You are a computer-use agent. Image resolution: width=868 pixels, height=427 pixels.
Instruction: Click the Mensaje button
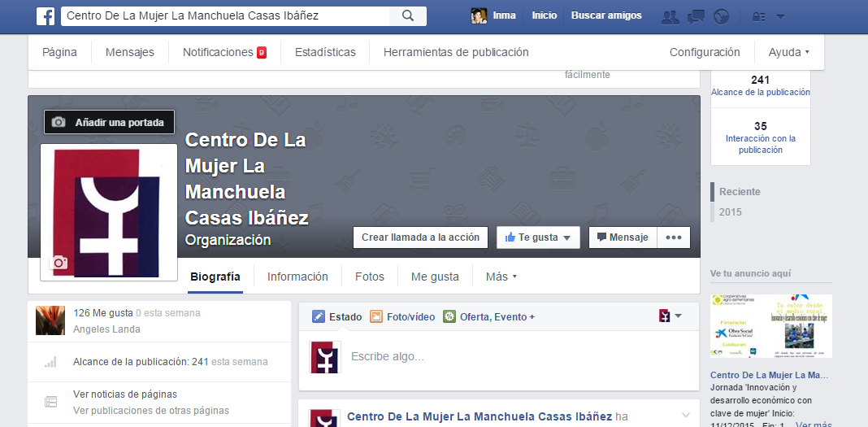pyautogui.click(x=623, y=237)
